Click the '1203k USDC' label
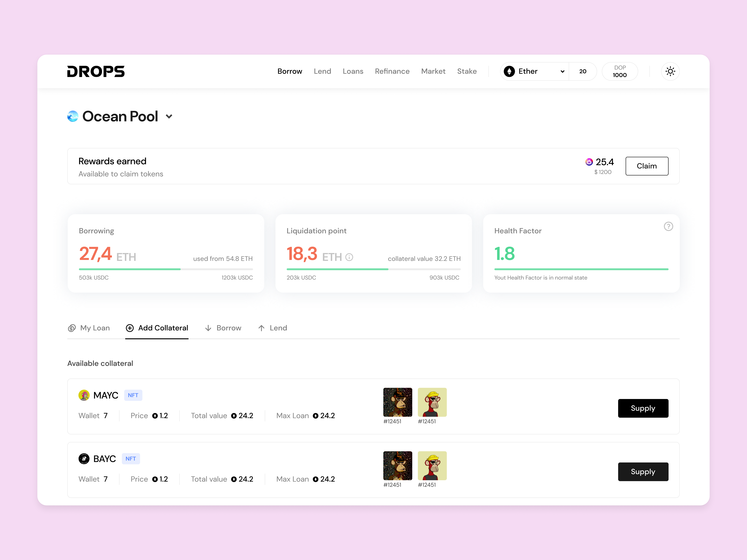Viewport: 747px width, 560px height. pos(237,278)
